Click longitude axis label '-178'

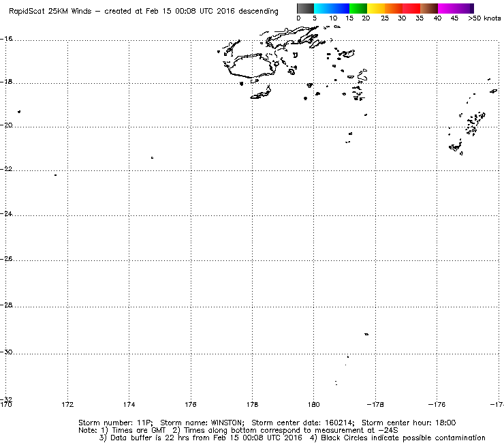coord(375,404)
